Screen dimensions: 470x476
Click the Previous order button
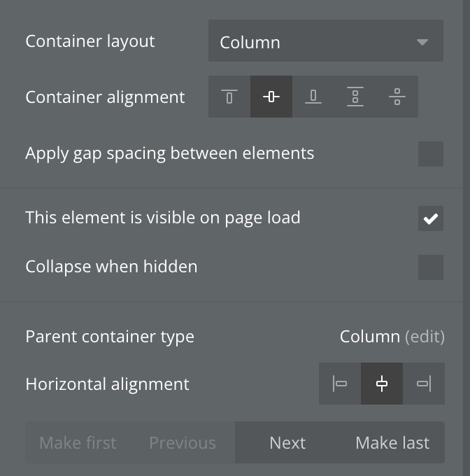(183, 442)
